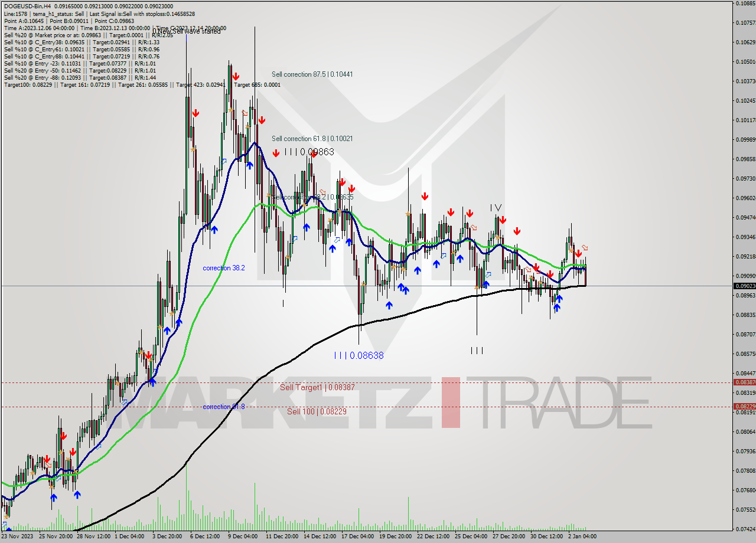Click the '9 Dec 04:00' time axis label
756x543 pixels.
242,537
